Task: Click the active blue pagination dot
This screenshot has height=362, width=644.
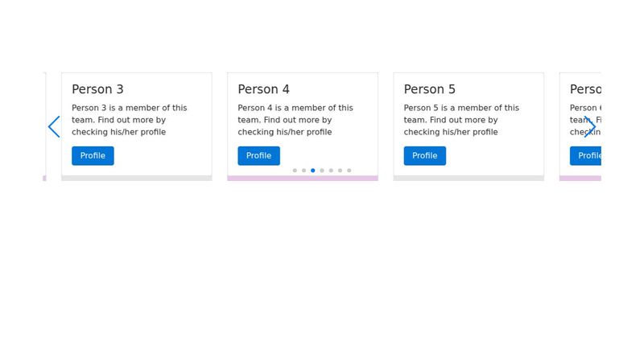Action: [x=313, y=171]
